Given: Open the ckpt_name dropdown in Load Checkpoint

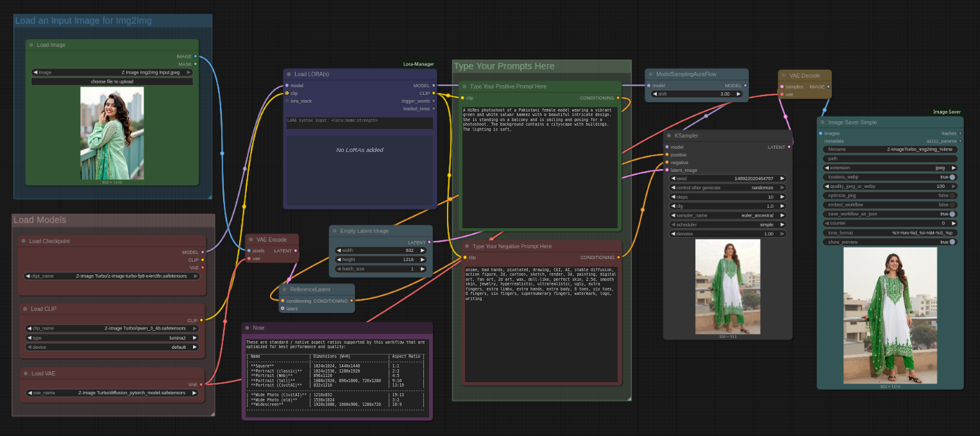Looking at the screenshot, I should pos(112,276).
